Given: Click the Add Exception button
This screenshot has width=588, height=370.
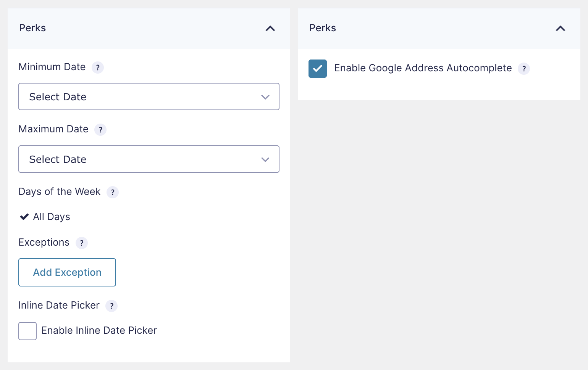Looking at the screenshot, I should click(67, 272).
